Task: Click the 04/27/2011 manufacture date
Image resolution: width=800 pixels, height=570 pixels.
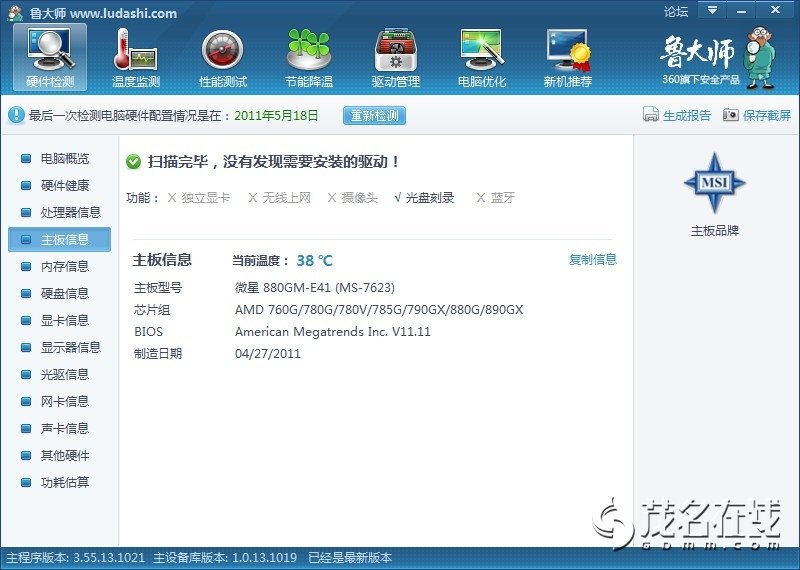Action: 268,354
